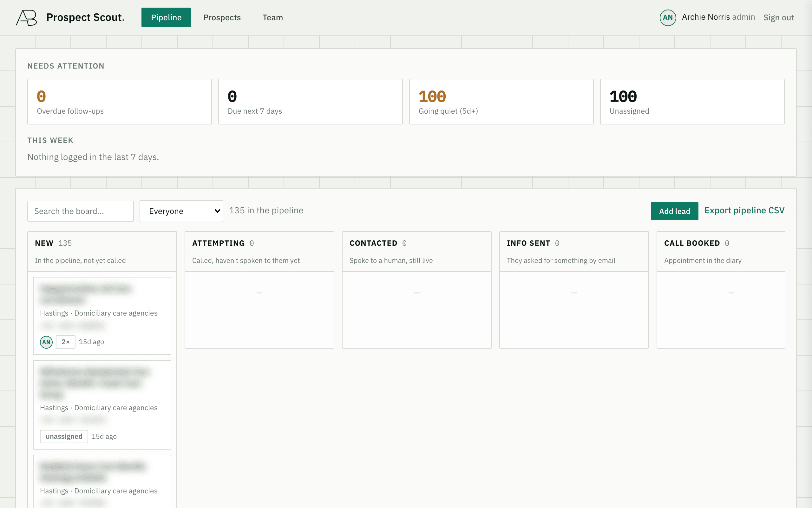Click the ATTEMPTING column header
This screenshot has height=508, width=812.
click(x=259, y=243)
